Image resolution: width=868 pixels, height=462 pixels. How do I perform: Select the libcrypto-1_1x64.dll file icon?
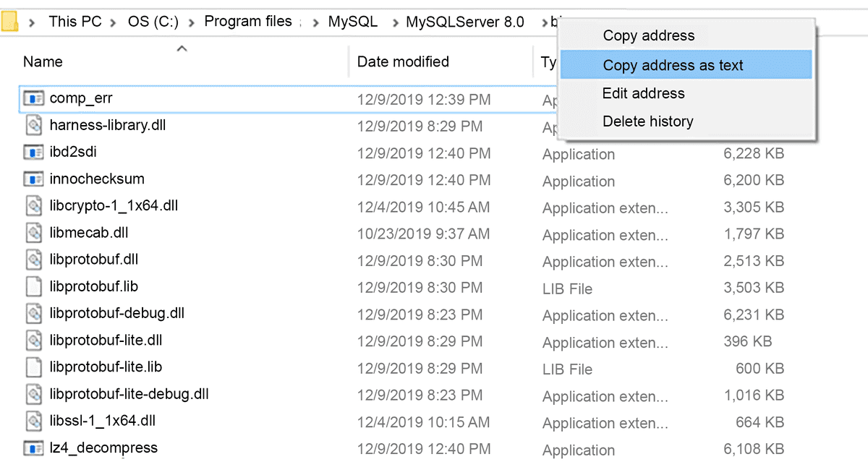coord(34,206)
